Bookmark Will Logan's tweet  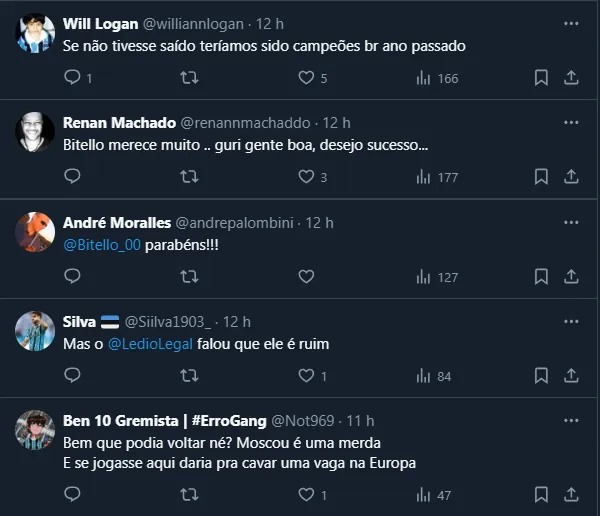tap(541, 78)
